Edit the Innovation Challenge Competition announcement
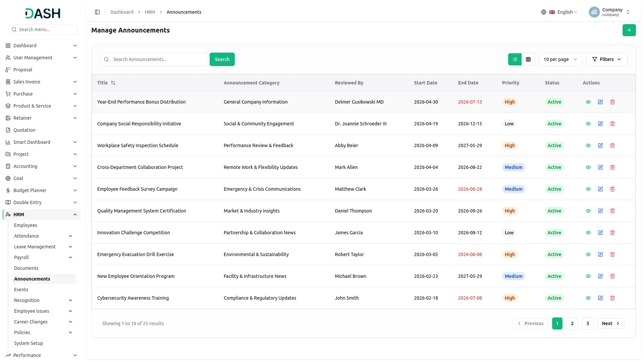644x362 pixels. click(600, 233)
